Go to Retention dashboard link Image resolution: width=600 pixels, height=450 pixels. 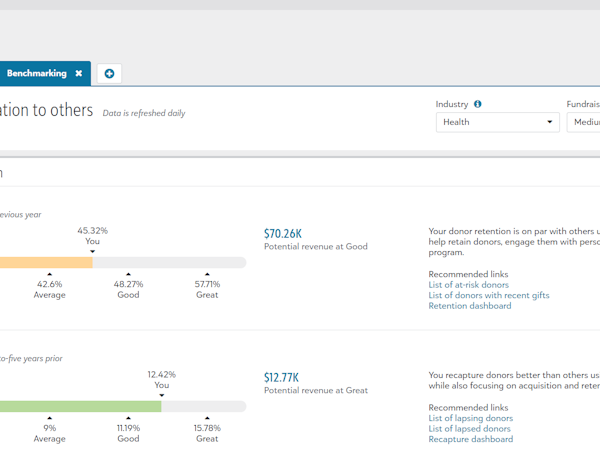[469, 306]
